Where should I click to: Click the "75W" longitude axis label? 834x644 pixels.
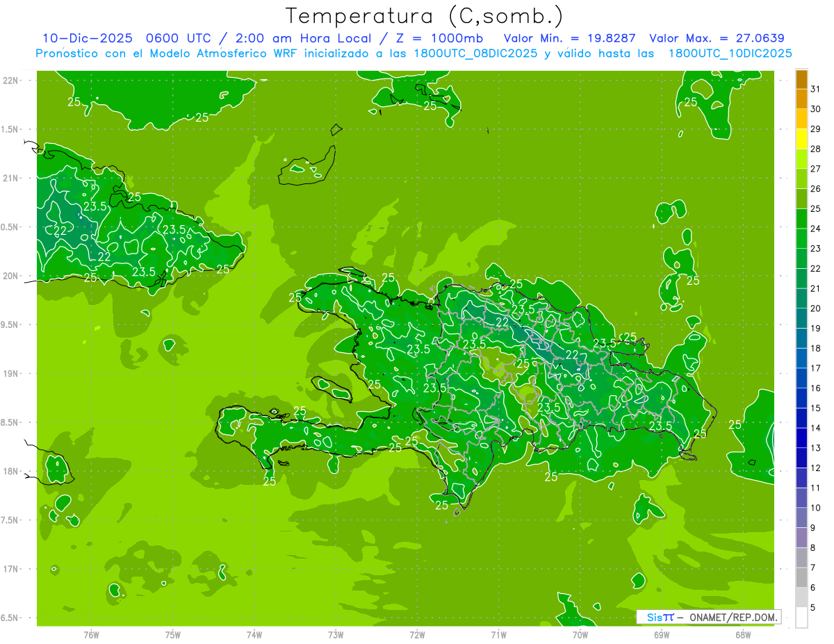pos(173,634)
